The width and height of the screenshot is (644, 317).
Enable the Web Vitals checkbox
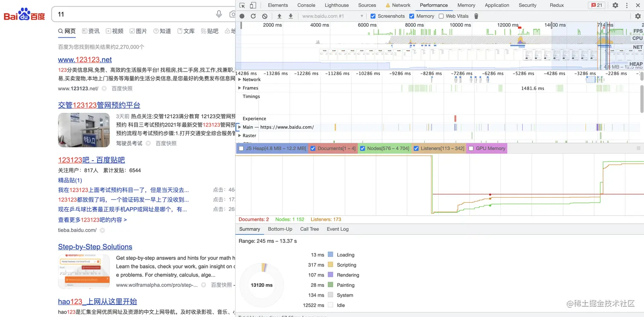click(441, 16)
